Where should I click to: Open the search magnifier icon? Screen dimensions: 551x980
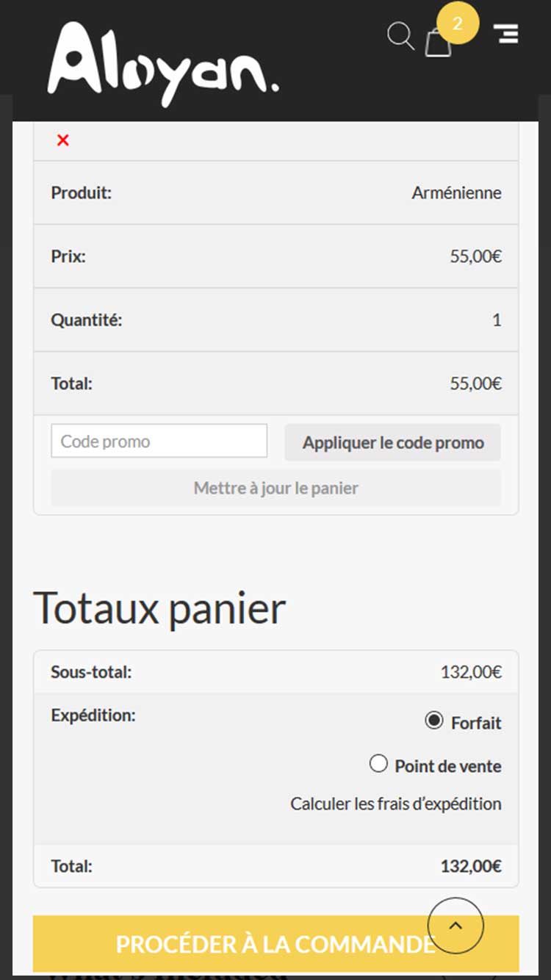pyautogui.click(x=400, y=36)
